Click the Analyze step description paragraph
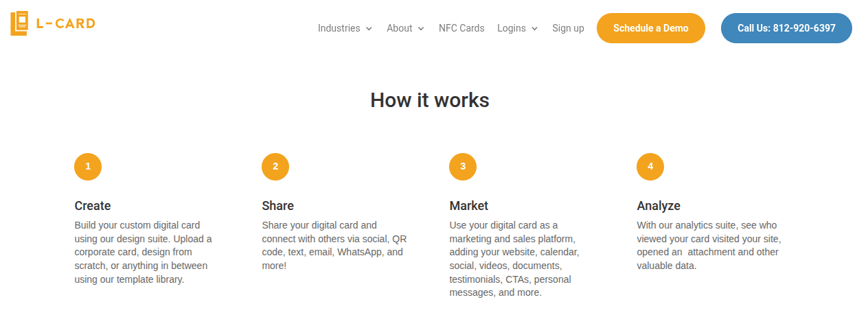Screen dimensions: 868x326 click(709, 245)
